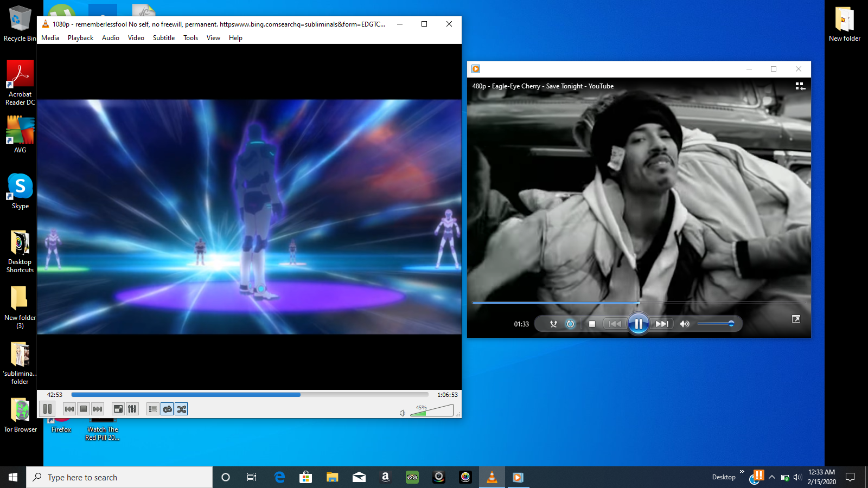Turn shuffle on in Windows Media Player
This screenshot has width=868, height=488.
click(553, 324)
